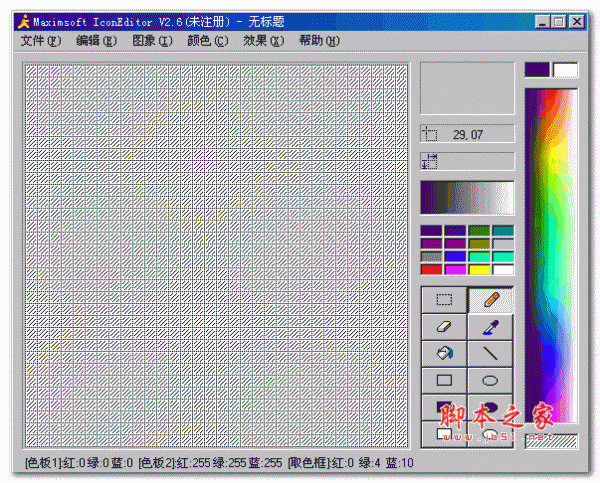The height and width of the screenshot is (483, 600).
Task: Select the dark filled Rectangle tool
Action: click(444, 407)
